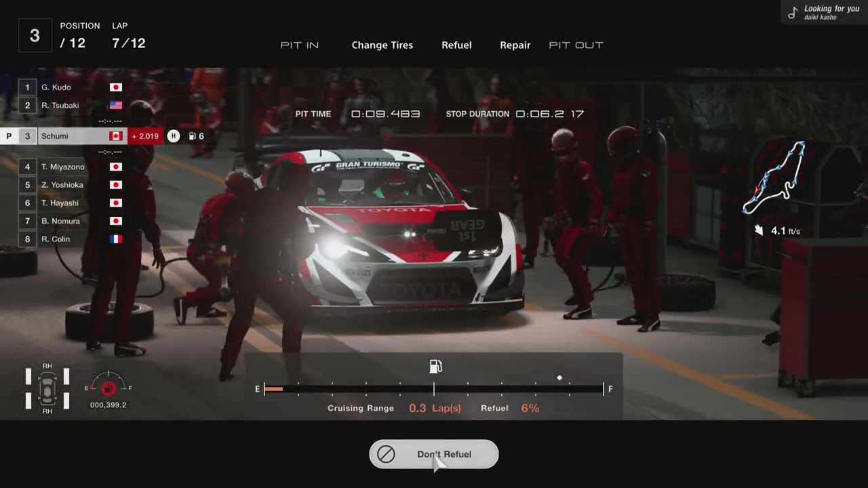Click the odometer reading 000,399.2

pos(108,405)
